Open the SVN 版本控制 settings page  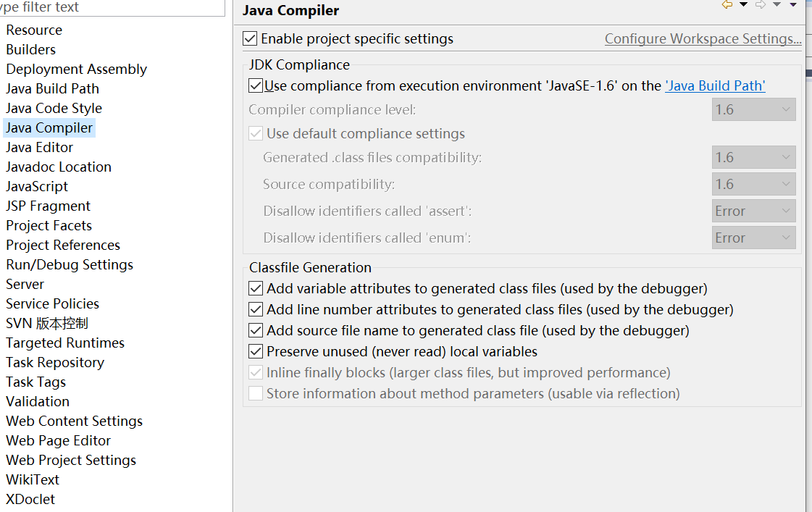click(x=47, y=323)
